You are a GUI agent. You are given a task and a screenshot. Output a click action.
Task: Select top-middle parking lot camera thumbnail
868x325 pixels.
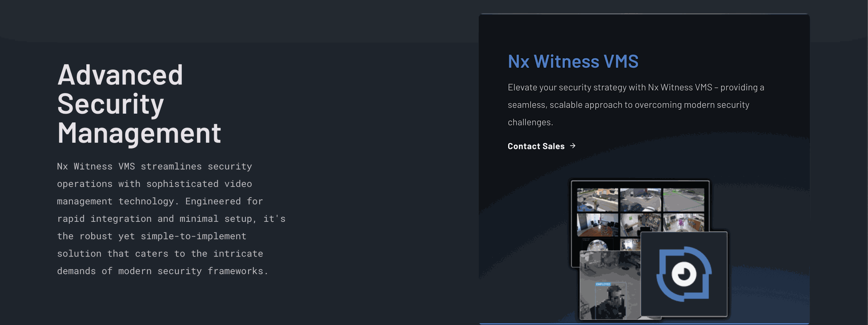coord(640,200)
